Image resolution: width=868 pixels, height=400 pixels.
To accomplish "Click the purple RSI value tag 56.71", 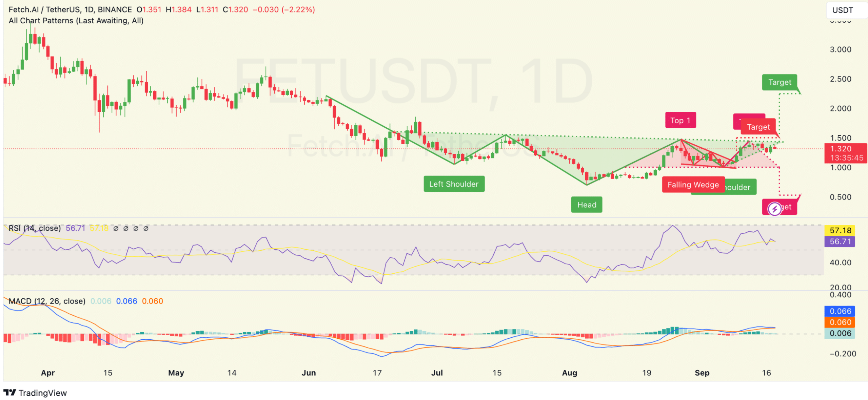I will (x=840, y=241).
